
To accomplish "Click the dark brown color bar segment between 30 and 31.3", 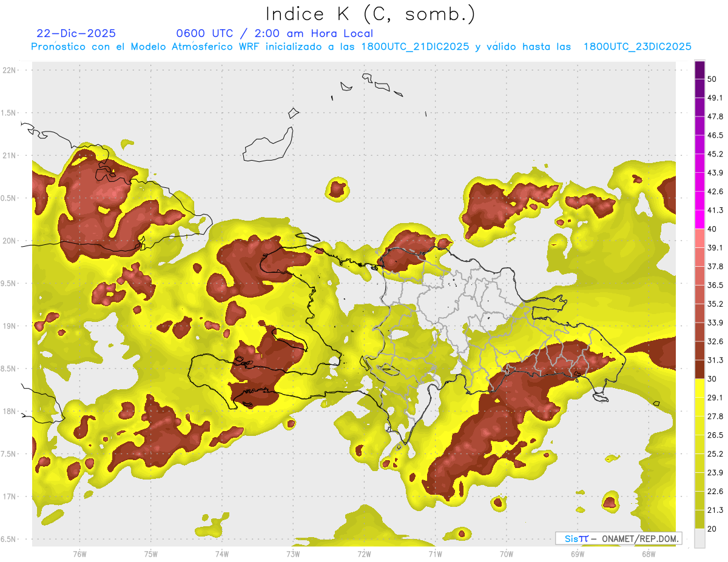I will tap(699, 369).
